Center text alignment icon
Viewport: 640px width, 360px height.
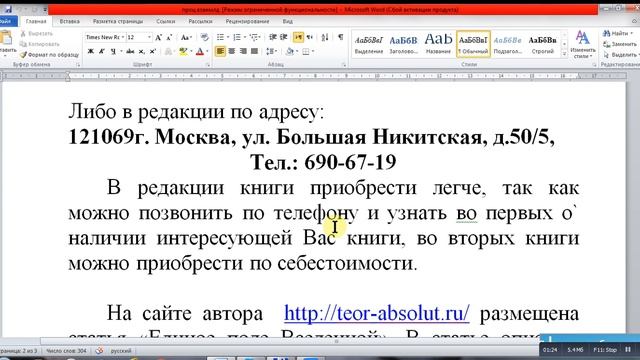(232, 51)
